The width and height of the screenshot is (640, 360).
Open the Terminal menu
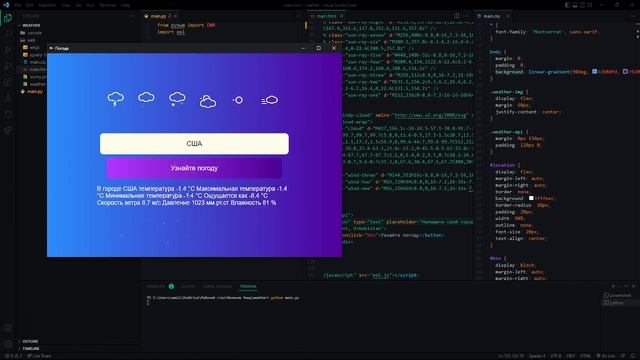pyautogui.click(x=108, y=5)
